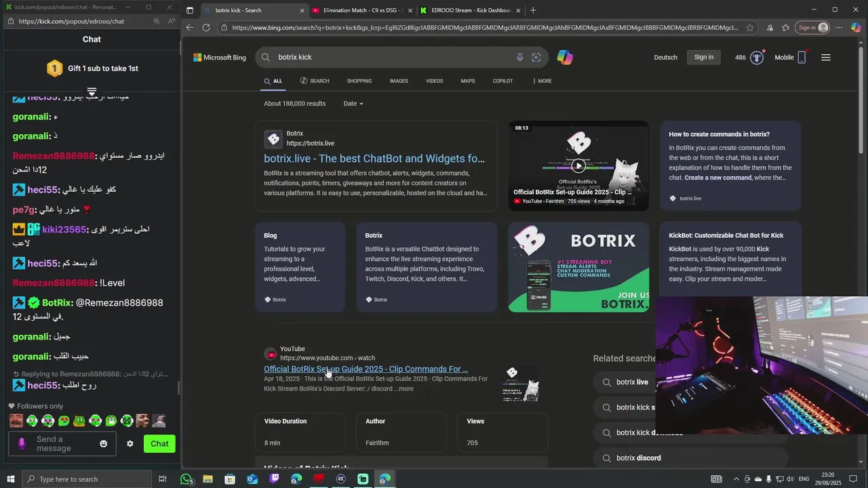Expand the Date filter dropdown
The image size is (868, 488).
pos(353,104)
